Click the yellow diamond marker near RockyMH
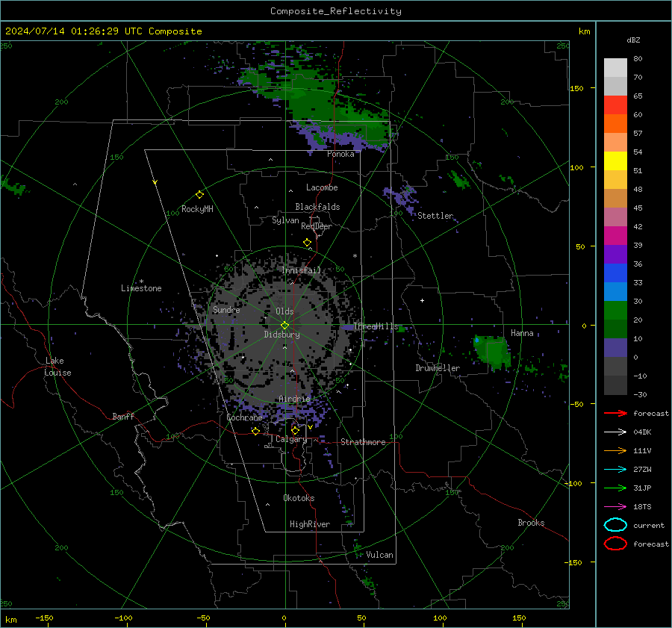 click(199, 195)
